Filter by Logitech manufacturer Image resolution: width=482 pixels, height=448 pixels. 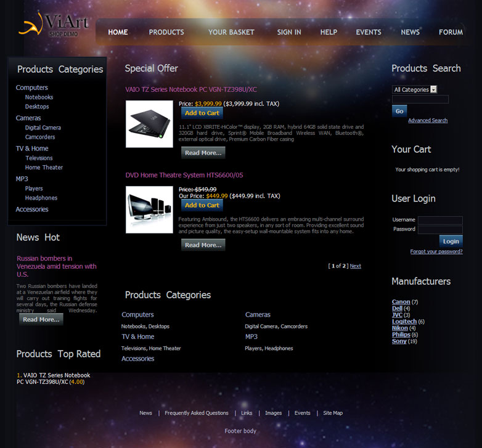404,322
